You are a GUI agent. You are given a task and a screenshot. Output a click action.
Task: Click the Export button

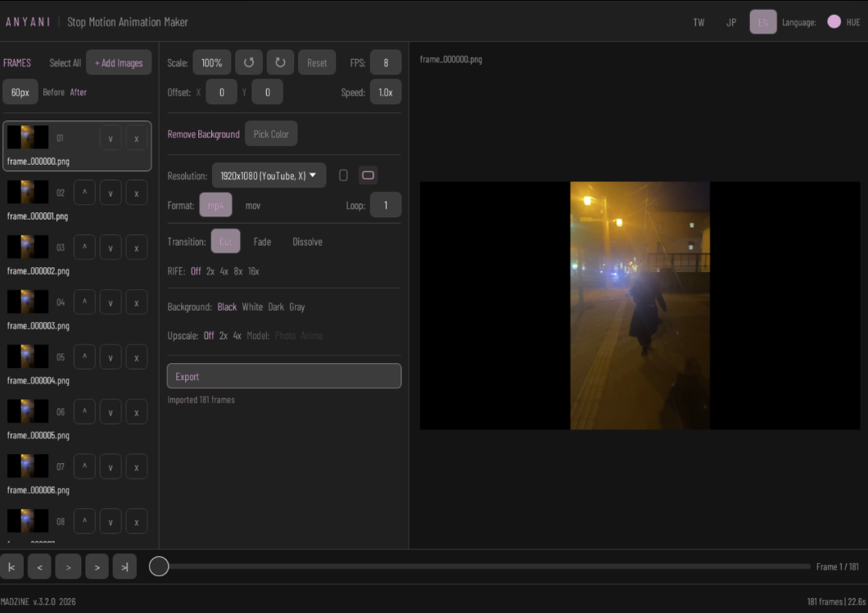[284, 375]
